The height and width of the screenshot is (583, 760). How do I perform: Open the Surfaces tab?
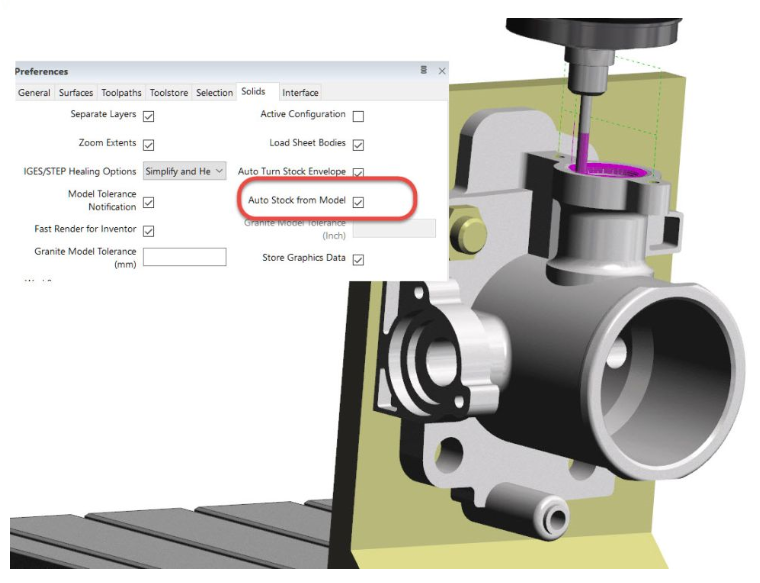pos(76,93)
